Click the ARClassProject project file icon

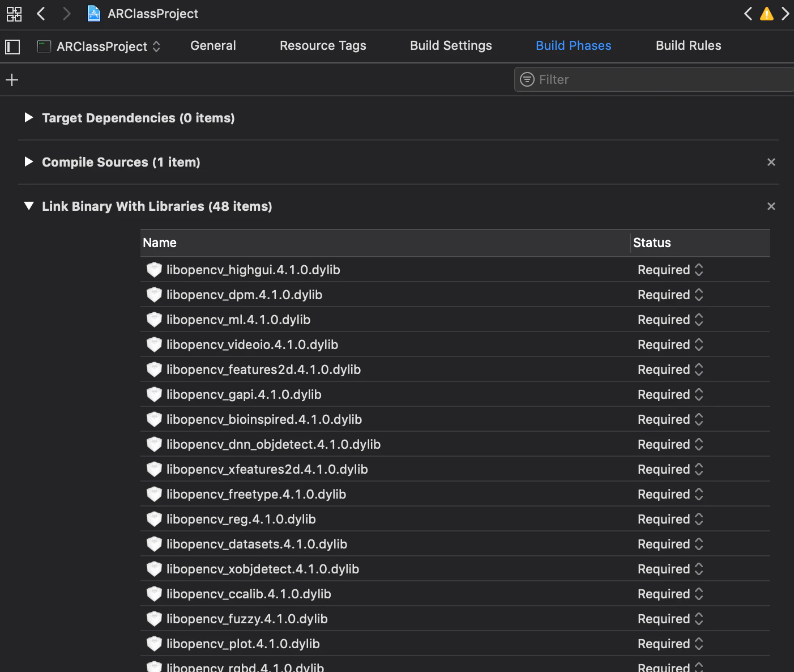click(x=94, y=14)
